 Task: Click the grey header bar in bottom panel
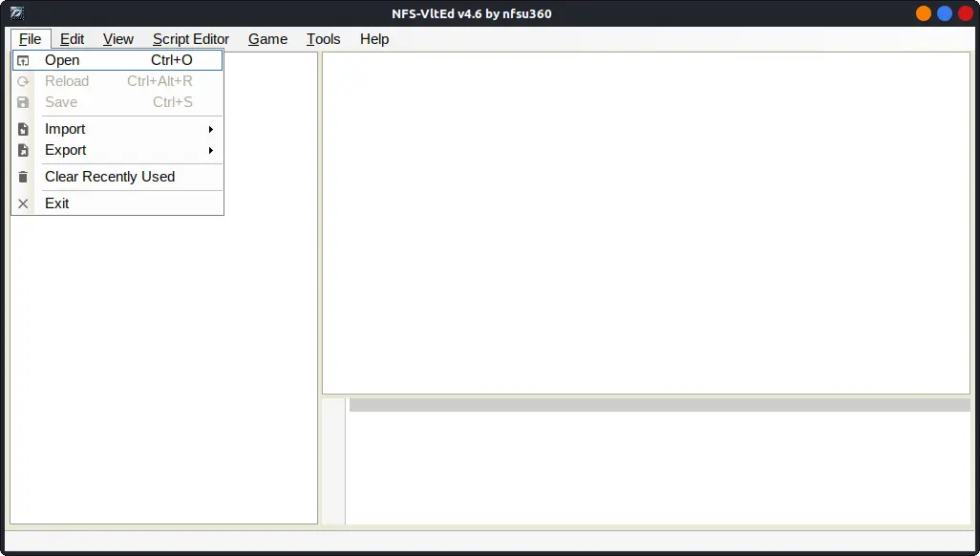(x=659, y=405)
